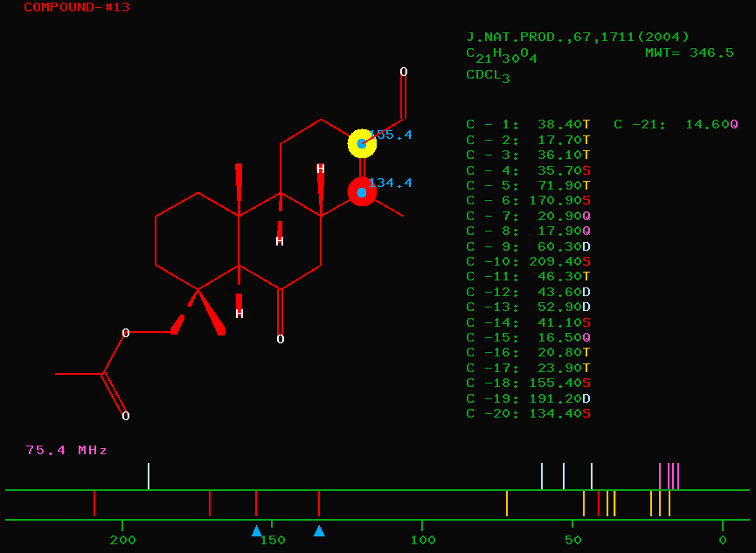Select the C-18 155.40 shift row

[528, 383]
